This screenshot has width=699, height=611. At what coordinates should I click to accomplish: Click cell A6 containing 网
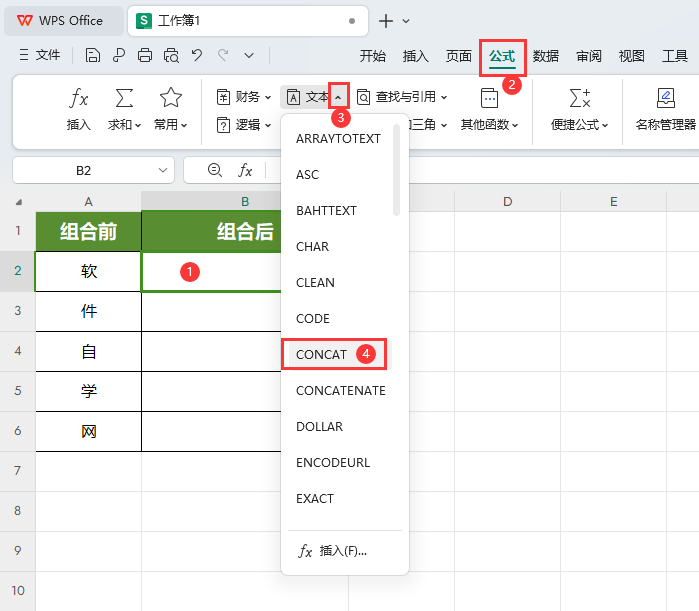(88, 431)
